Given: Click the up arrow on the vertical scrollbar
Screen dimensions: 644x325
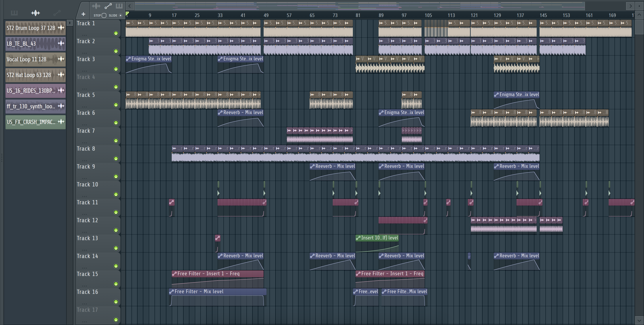Looking at the screenshot, I should (639, 15).
